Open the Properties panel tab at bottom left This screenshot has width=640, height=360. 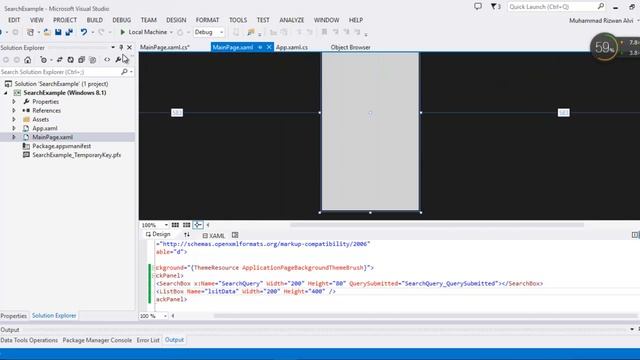pyautogui.click(x=13, y=316)
